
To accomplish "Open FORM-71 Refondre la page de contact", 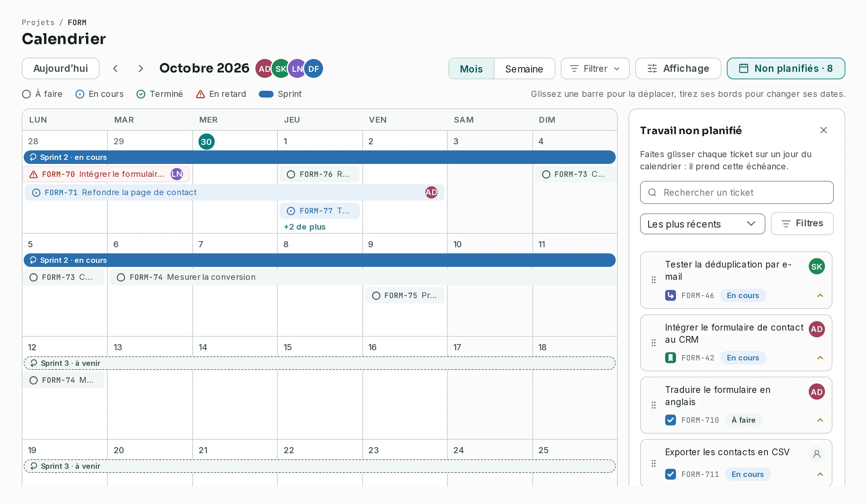I will coord(234,192).
